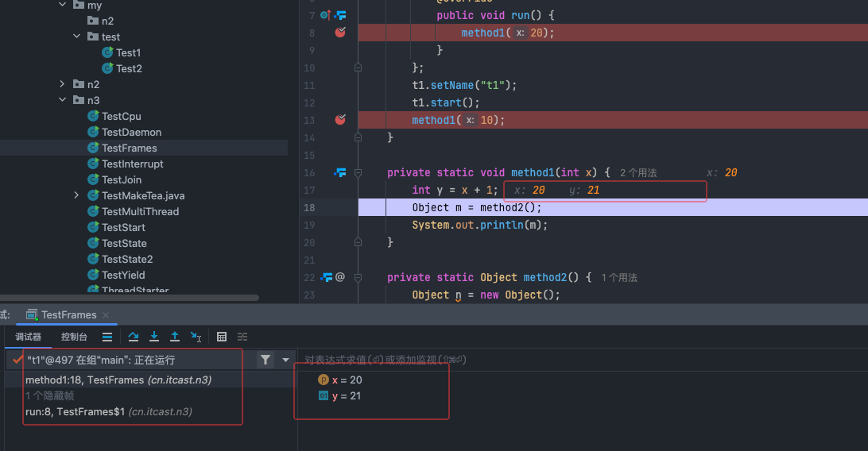Click the Step Over debugger icon
The height and width of the screenshot is (451, 868).
point(134,337)
